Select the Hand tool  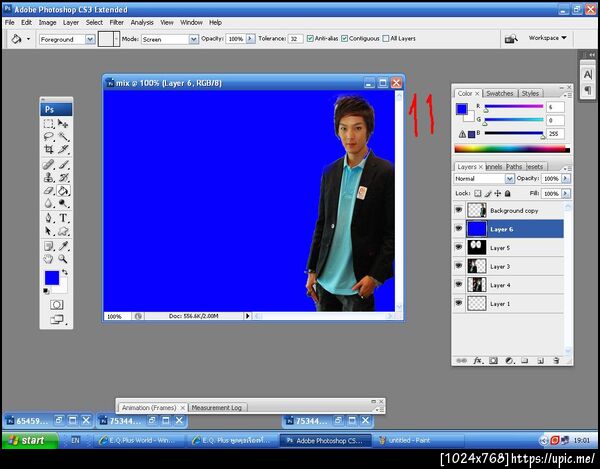[x=49, y=259]
